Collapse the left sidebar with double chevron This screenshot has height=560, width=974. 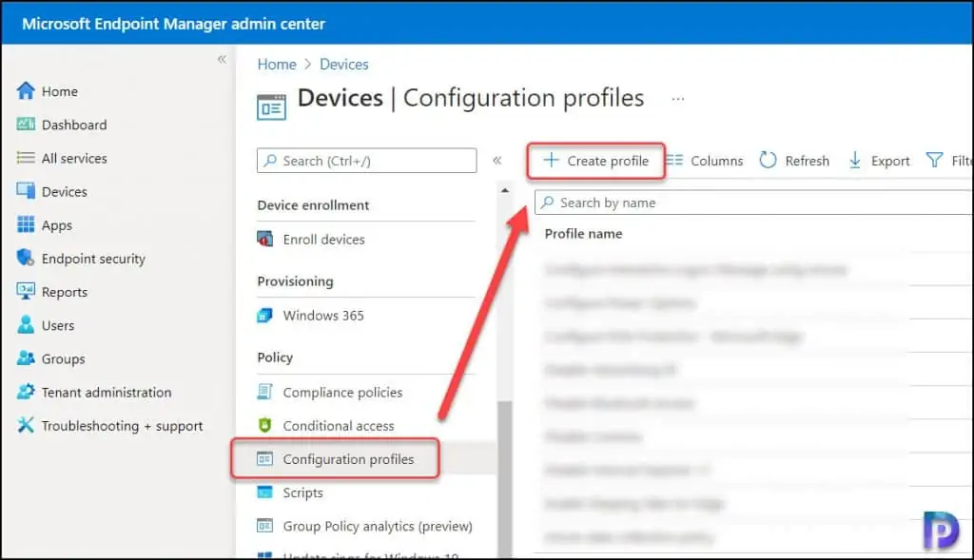click(x=222, y=59)
